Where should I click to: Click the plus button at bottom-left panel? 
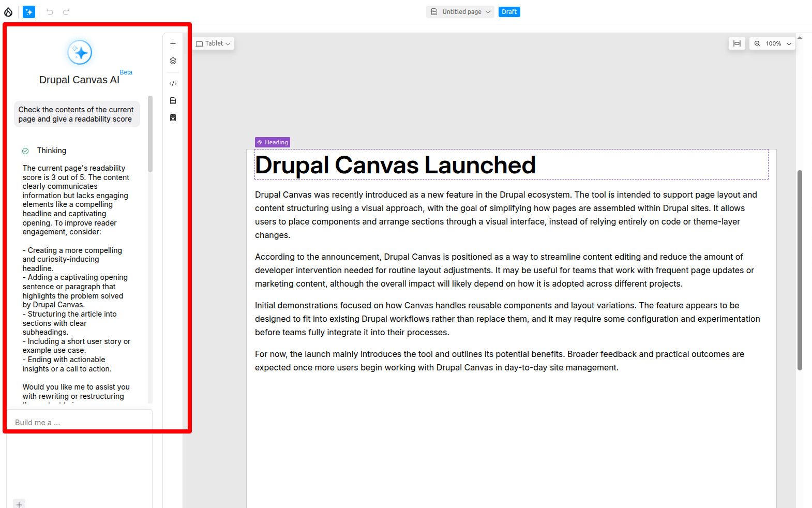[19, 504]
